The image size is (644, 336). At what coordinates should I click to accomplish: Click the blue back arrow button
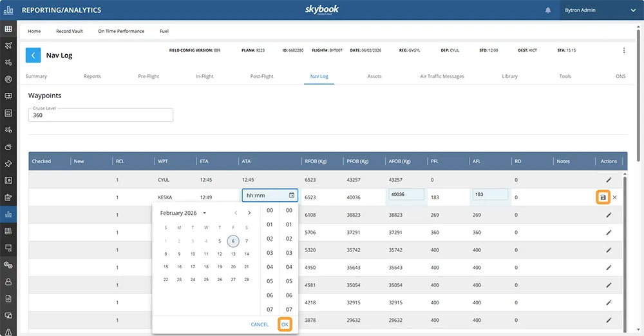click(33, 55)
